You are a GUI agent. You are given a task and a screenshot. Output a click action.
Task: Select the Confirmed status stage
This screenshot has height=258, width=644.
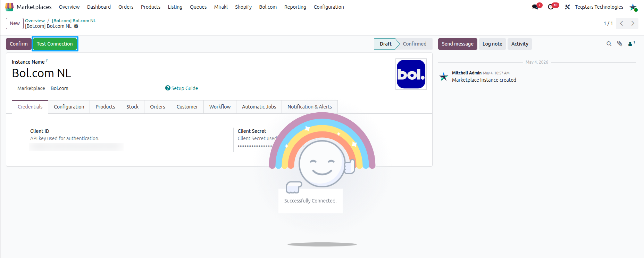415,44
